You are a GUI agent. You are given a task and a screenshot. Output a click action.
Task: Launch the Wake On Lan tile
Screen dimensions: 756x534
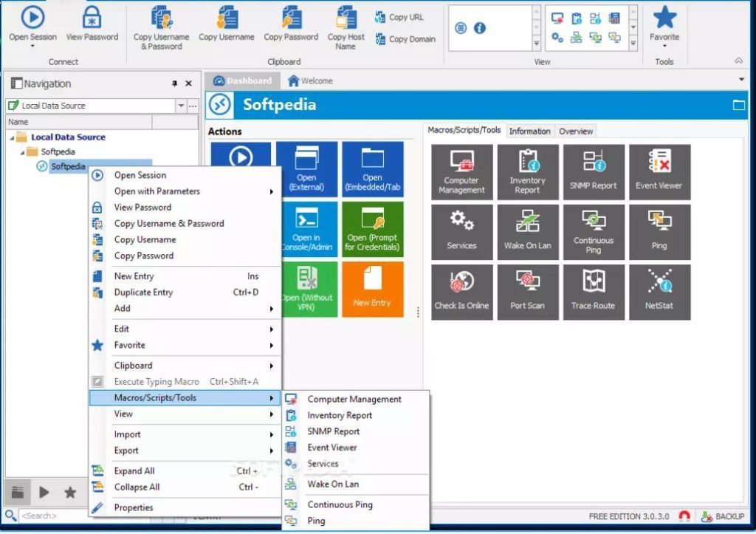pyautogui.click(x=527, y=232)
